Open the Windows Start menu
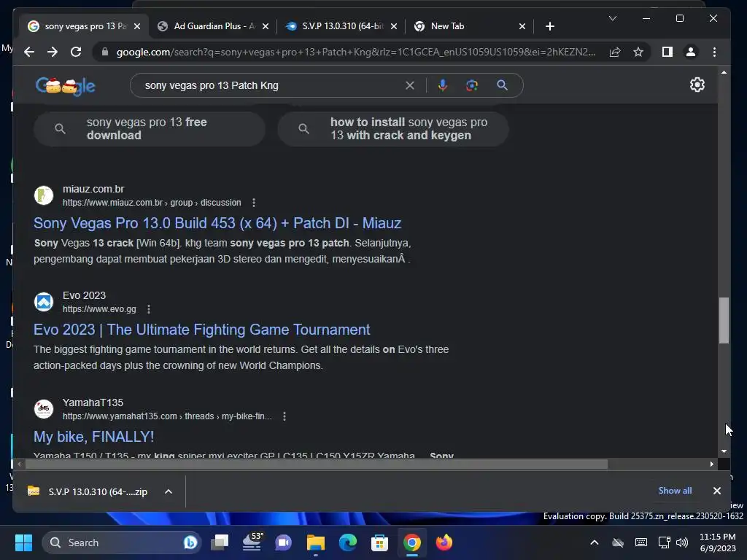 coord(23,542)
